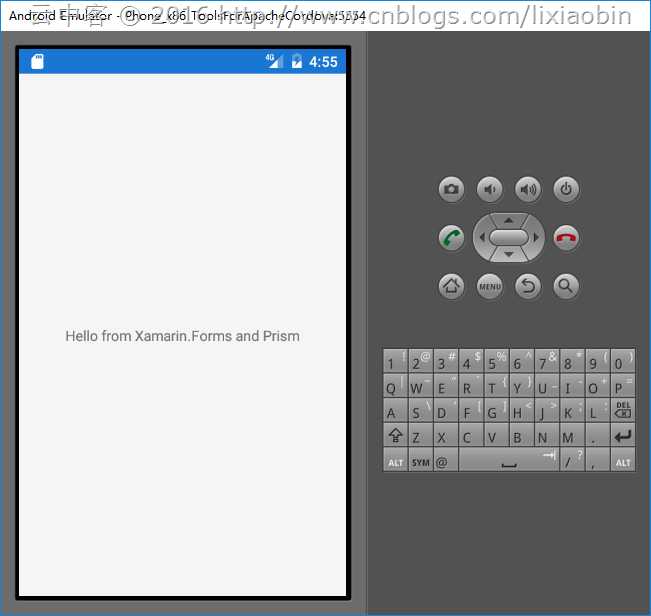
Task: Click the 0 number key
Action: click(623, 361)
